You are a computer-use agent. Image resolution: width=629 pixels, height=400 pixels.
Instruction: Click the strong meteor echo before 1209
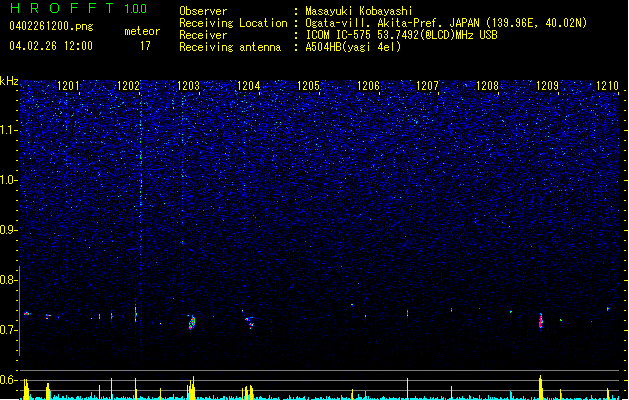click(540, 321)
